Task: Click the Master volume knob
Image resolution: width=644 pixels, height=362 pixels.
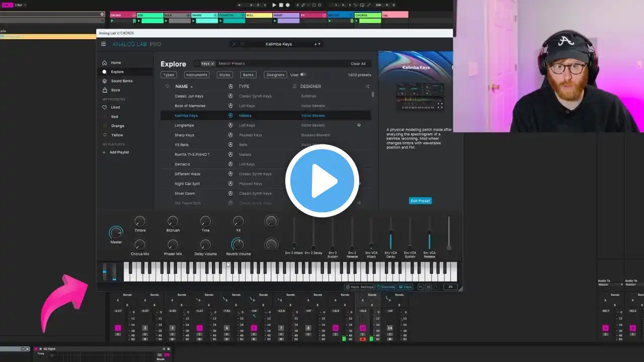Action: pos(116,232)
